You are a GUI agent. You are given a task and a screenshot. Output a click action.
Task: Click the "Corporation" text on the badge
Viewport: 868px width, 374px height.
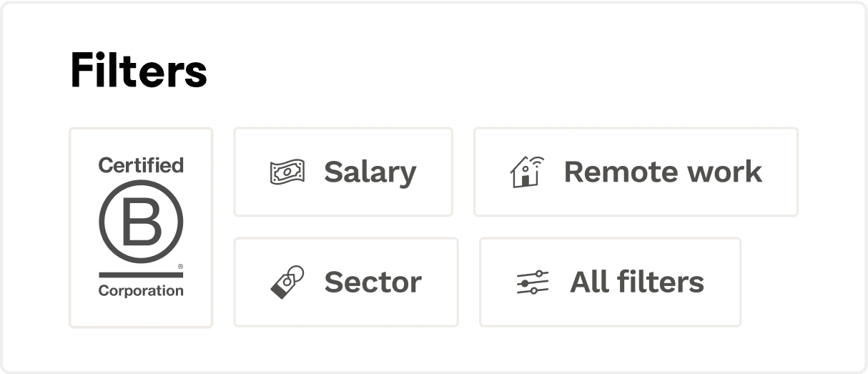[x=141, y=290]
